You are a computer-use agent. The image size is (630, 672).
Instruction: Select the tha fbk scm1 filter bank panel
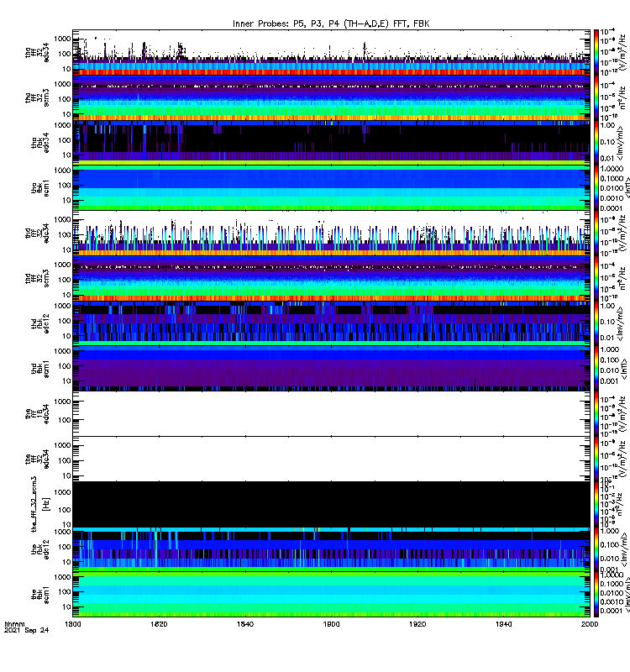pyautogui.click(x=331, y=187)
